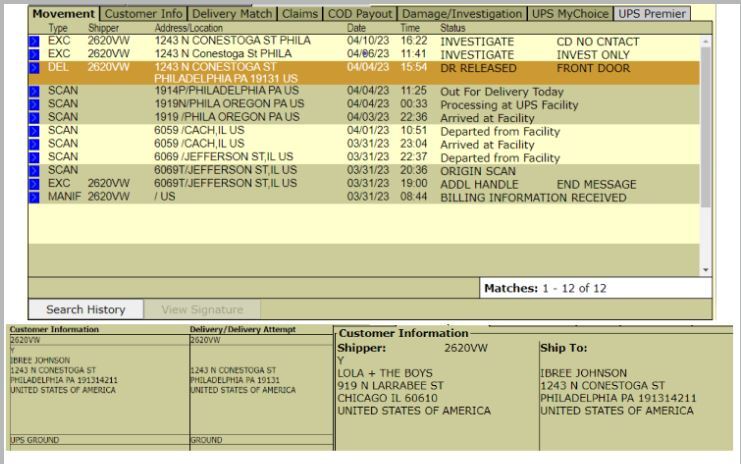Click Out For Delivery Today status
741x464 pixels.
tap(502, 92)
